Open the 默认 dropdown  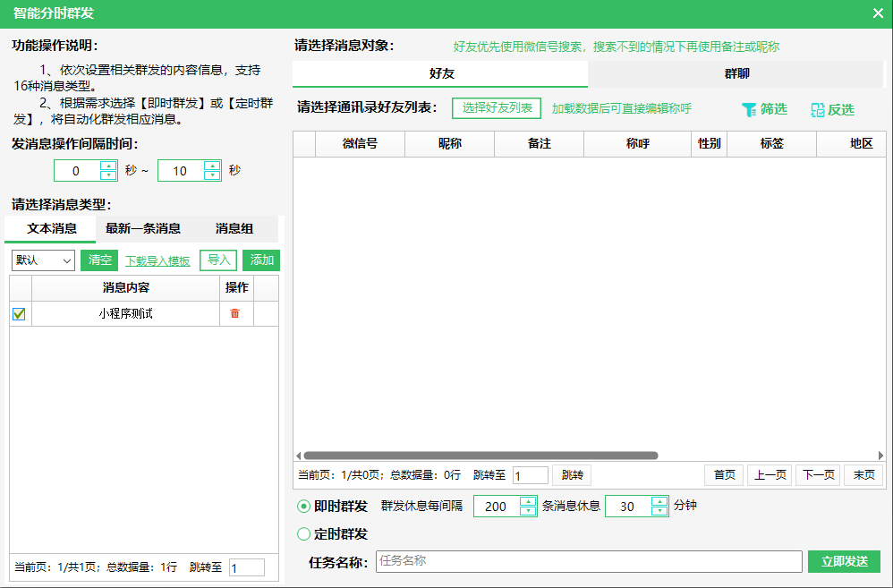(x=43, y=260)
